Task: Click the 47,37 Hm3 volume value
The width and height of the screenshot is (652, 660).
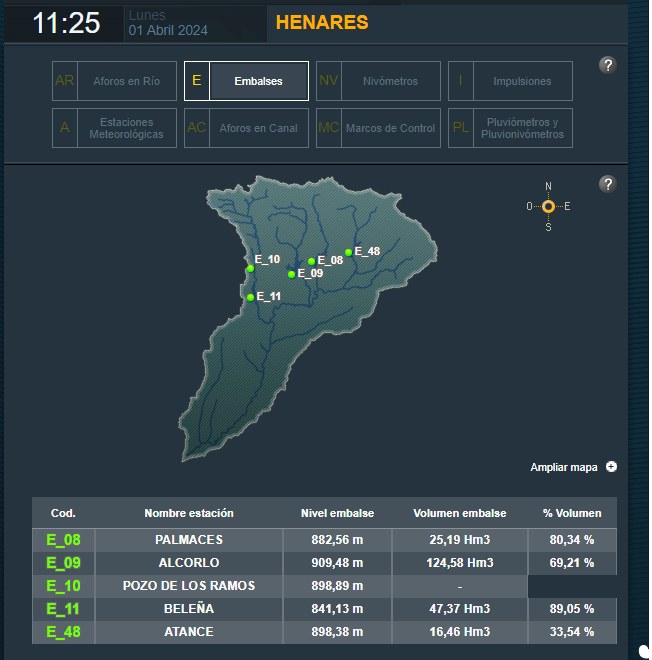Action: pyautogui.click(x=460, y=609)
